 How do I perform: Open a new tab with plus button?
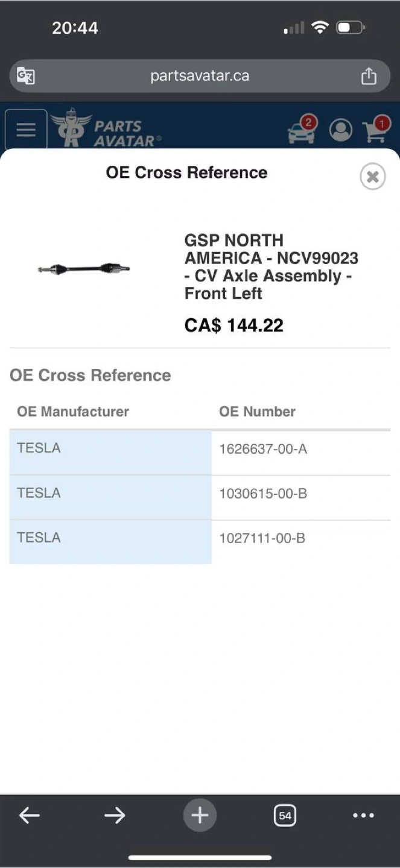[x=200, y=816]
